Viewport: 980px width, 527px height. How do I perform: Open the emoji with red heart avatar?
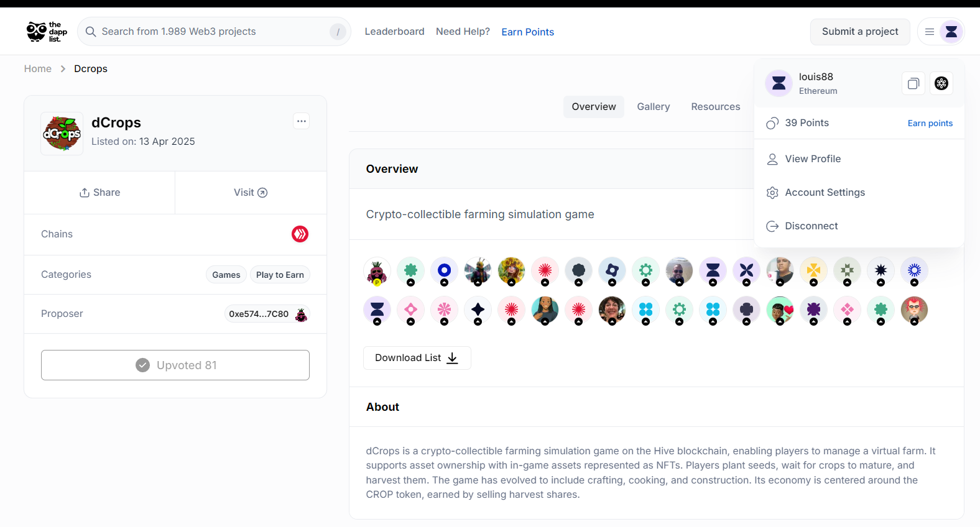pyautogui.click(x=780, y=311)
